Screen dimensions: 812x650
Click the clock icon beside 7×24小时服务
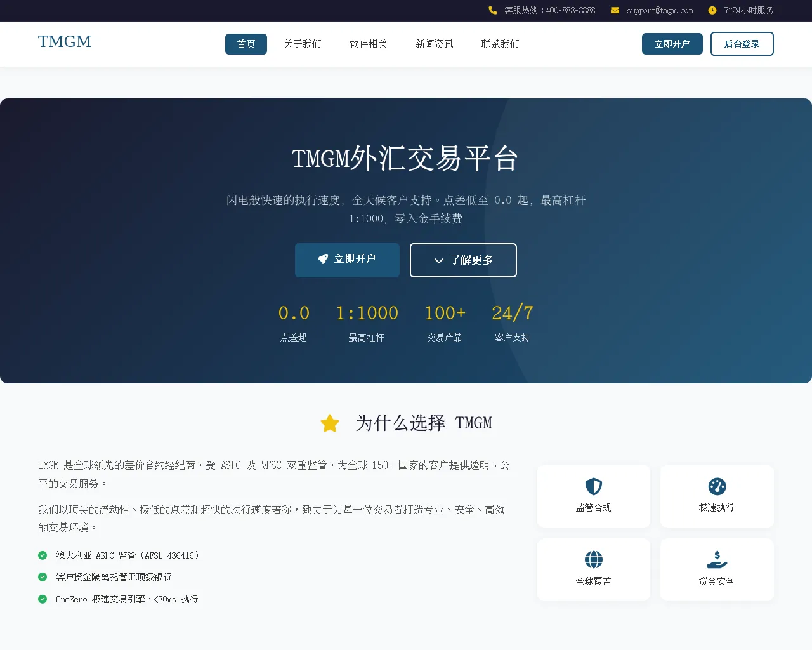(712, 10)
